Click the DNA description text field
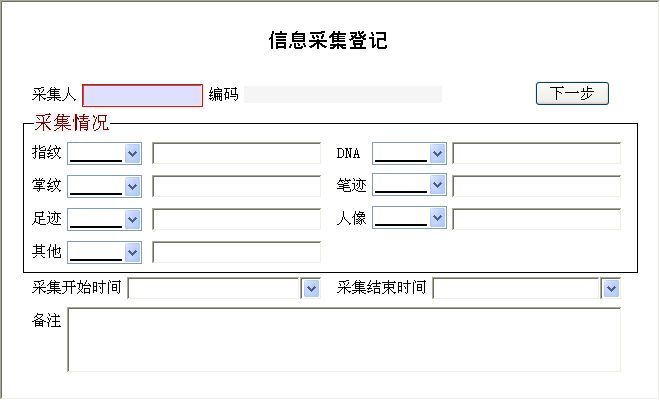Viewport: 660px width, 400px height. coord(537,153)
